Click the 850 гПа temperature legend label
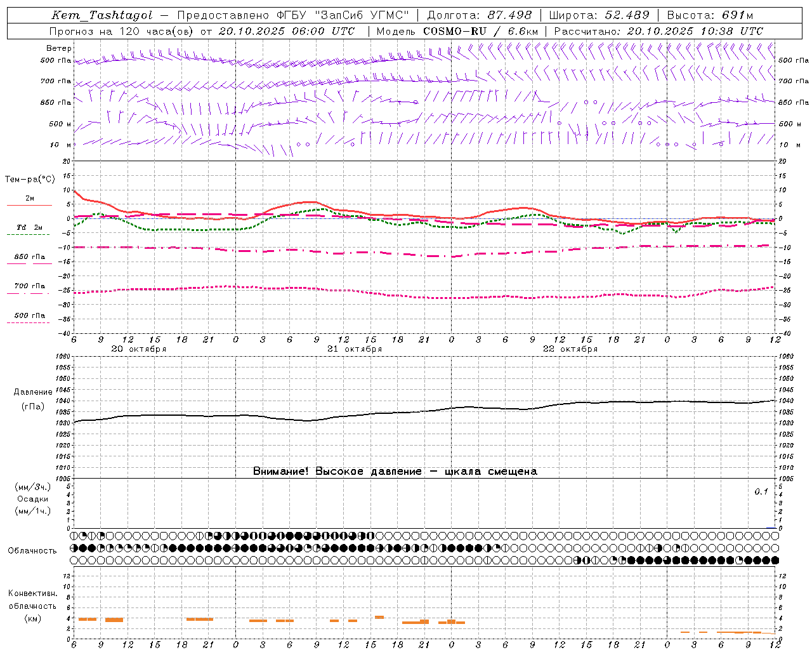The image size is (812, 650). (x=30, y=257)
